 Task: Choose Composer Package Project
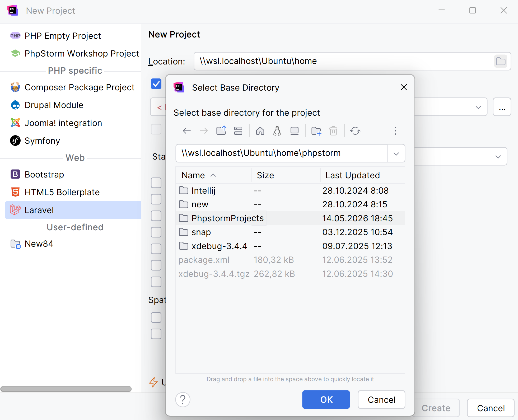click(70, 87)
